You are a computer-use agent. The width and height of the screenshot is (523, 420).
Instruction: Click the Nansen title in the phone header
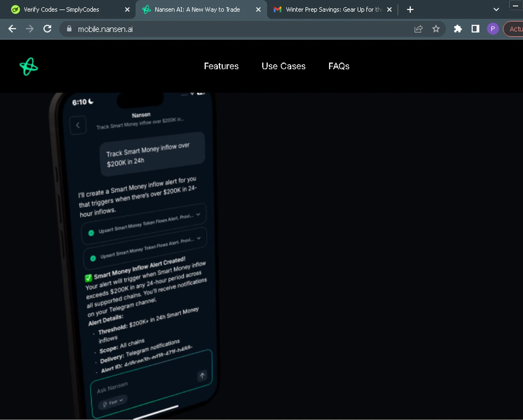tap(141, 115)
